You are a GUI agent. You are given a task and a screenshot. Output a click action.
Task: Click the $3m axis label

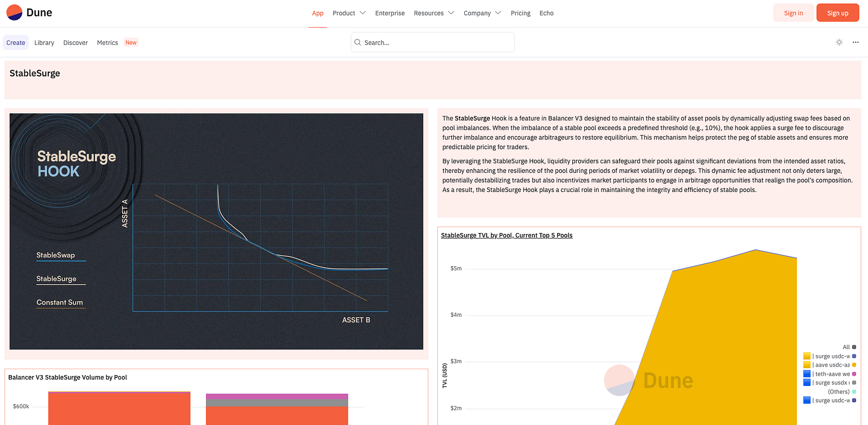456,361
